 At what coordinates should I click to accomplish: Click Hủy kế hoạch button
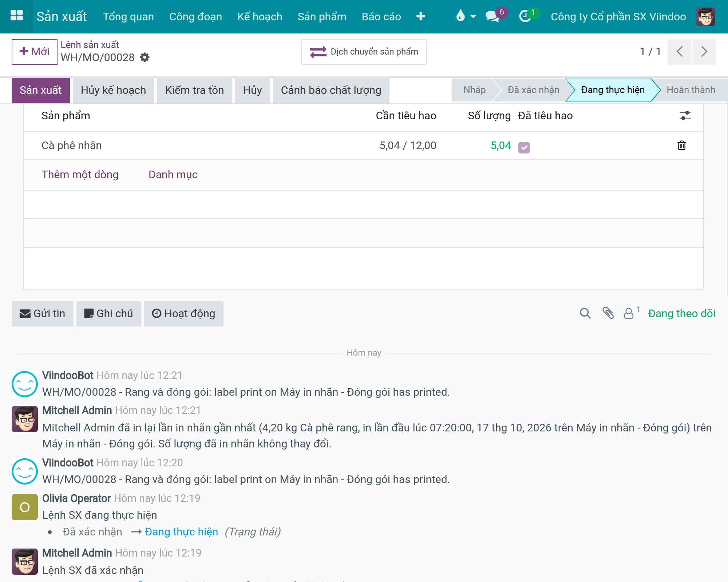tap(114, 90)
